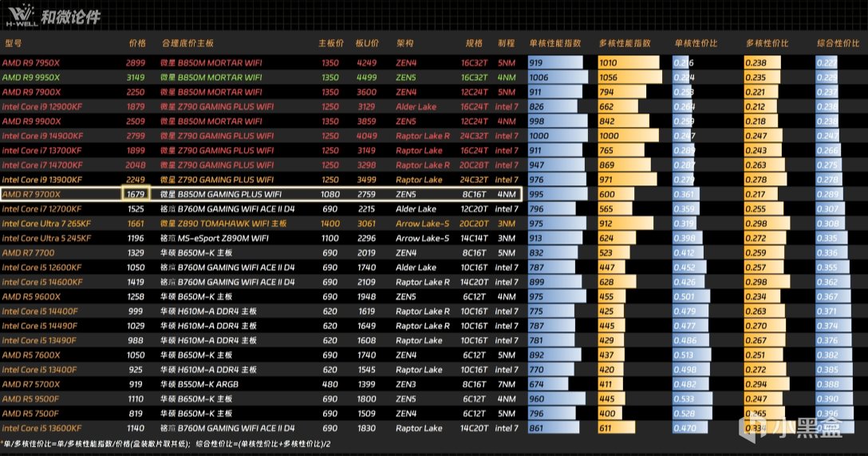868x456 pixels.
Task: Select the Intel Core i9 14900KF model name
Action: click(42, 136)
